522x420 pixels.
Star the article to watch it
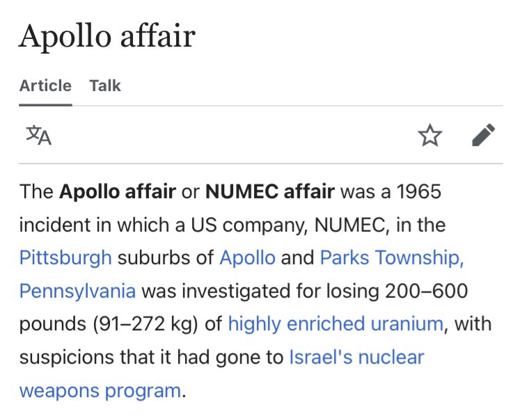pyautogui.click(x=430, y=135)
